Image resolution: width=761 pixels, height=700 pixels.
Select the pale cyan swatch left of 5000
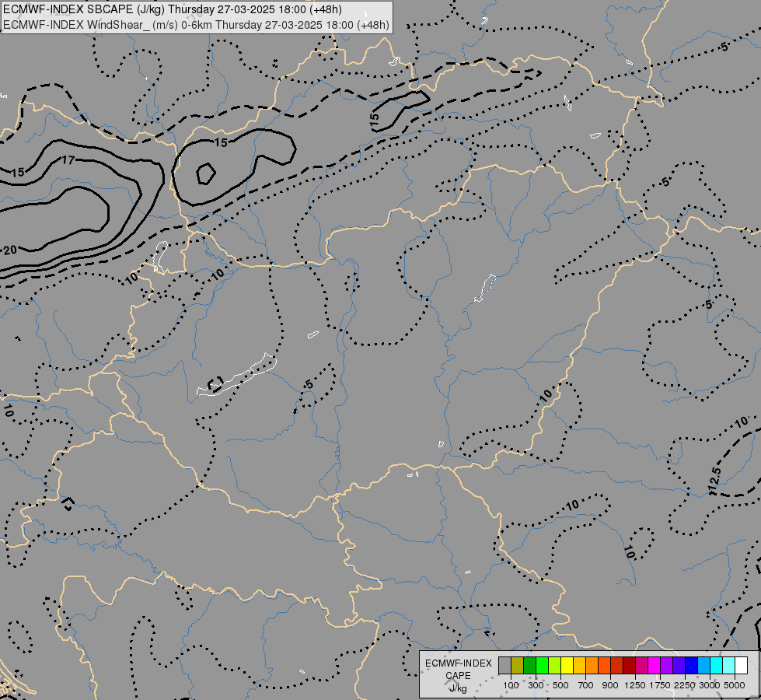[x=729, y=666]
